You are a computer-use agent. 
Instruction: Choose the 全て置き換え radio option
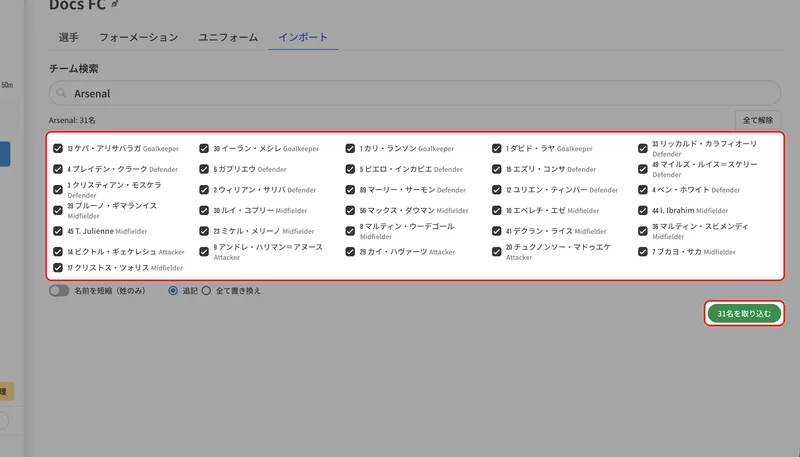206,291
